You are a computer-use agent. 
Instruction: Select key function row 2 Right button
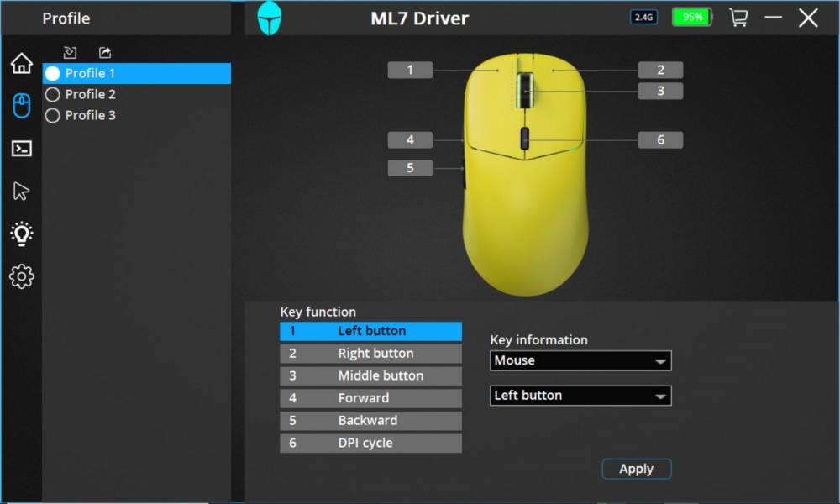(x=370, y=354)
